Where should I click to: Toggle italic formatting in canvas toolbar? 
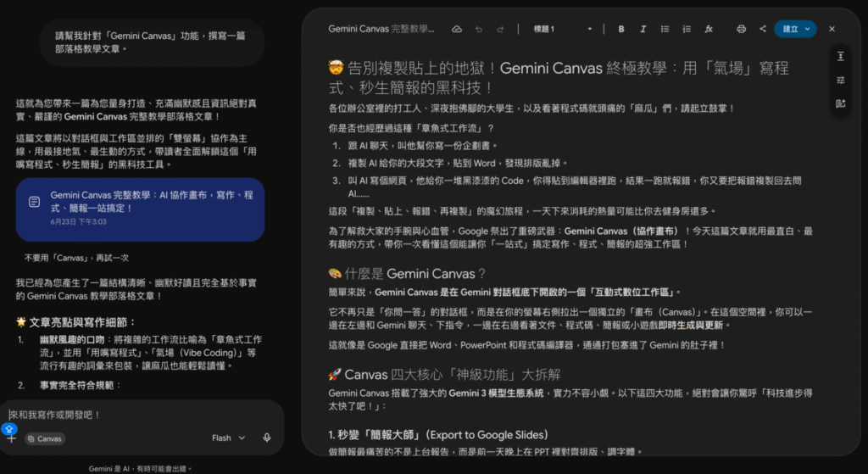[643, 30]
